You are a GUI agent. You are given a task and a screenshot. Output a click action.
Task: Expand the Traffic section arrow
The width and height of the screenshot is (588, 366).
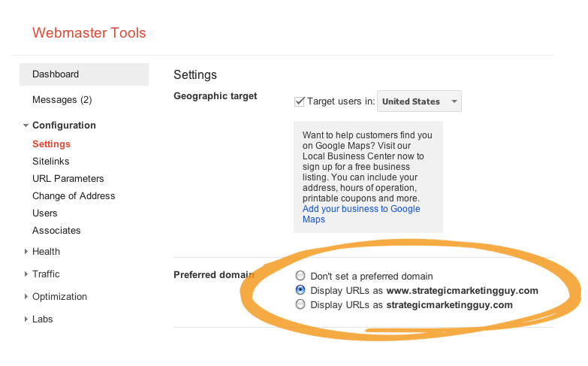tap(26, 274)
